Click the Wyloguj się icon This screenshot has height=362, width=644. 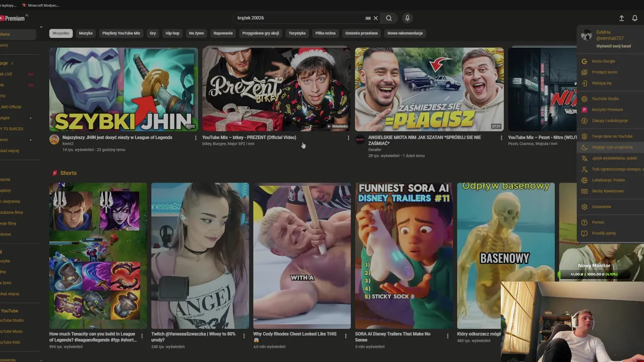pos(584,83)
